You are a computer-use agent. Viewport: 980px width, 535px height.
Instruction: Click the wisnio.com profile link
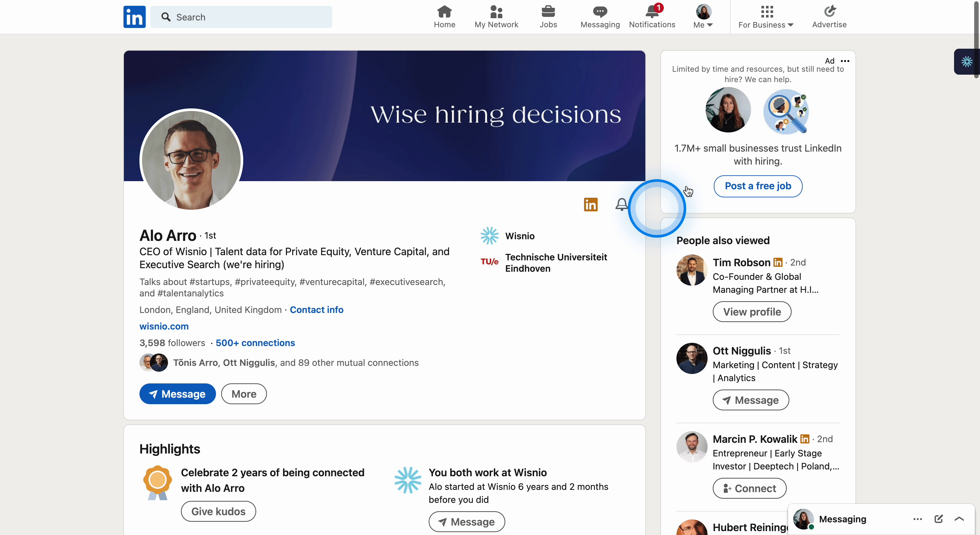pos(163,326)
